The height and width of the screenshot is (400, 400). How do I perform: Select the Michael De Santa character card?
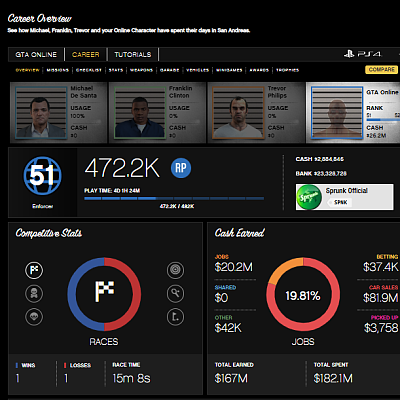click(x=59, y=113)
